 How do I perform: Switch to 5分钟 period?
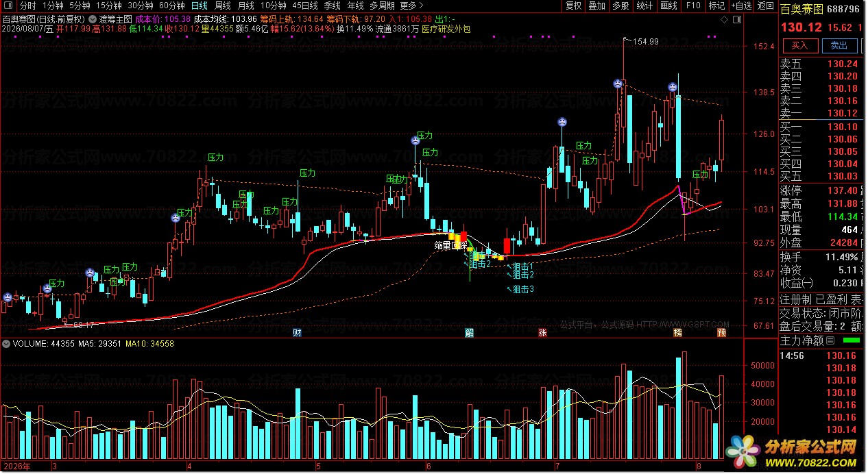coord(80,5)
